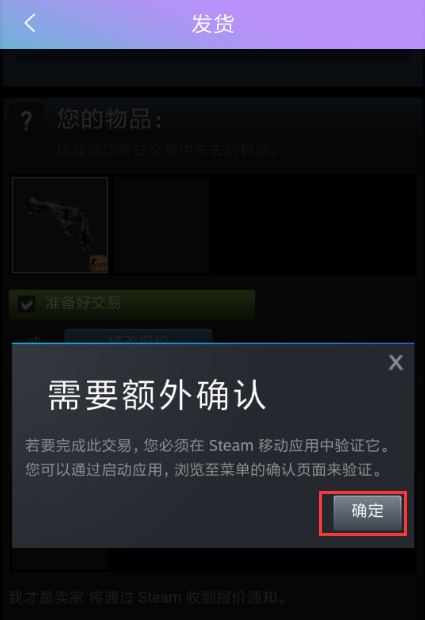
Task: Click the 发货 page title
Action: click(x=213, y=24)
